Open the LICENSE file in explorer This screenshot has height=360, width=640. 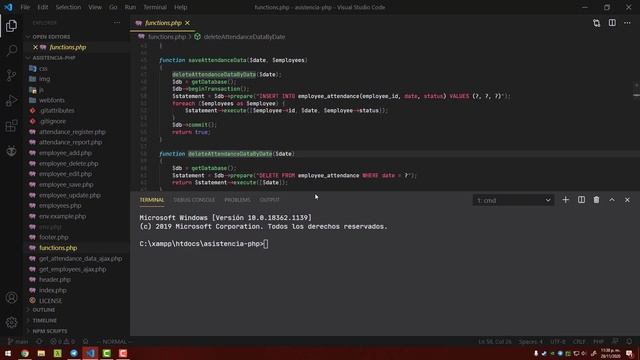click(51, 301)
